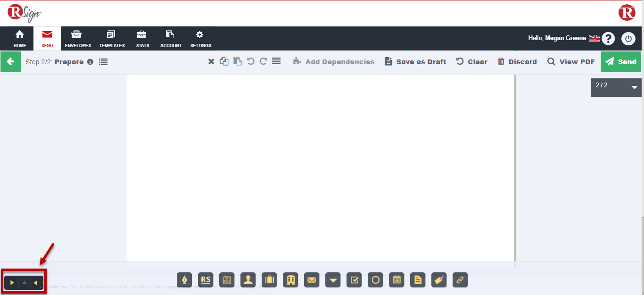The image size is (644, 295).
Task: Add the chain Hyperlink field control
Action: click(460, 280)
